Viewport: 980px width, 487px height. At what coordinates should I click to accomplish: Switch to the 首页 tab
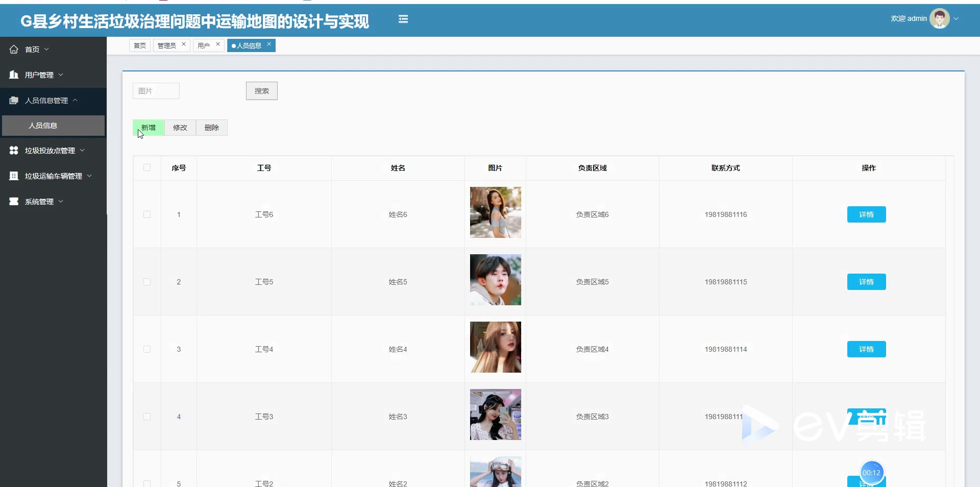(140, 45)
